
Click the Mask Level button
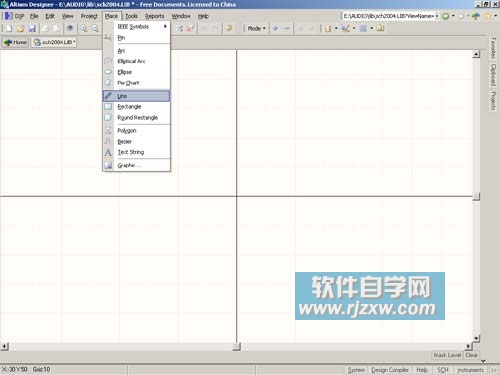click(447, 355)
